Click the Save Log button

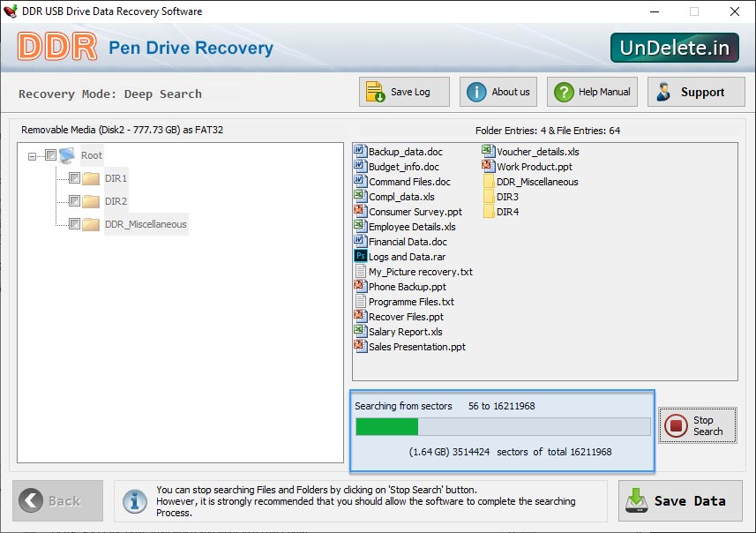click(404, 92)
